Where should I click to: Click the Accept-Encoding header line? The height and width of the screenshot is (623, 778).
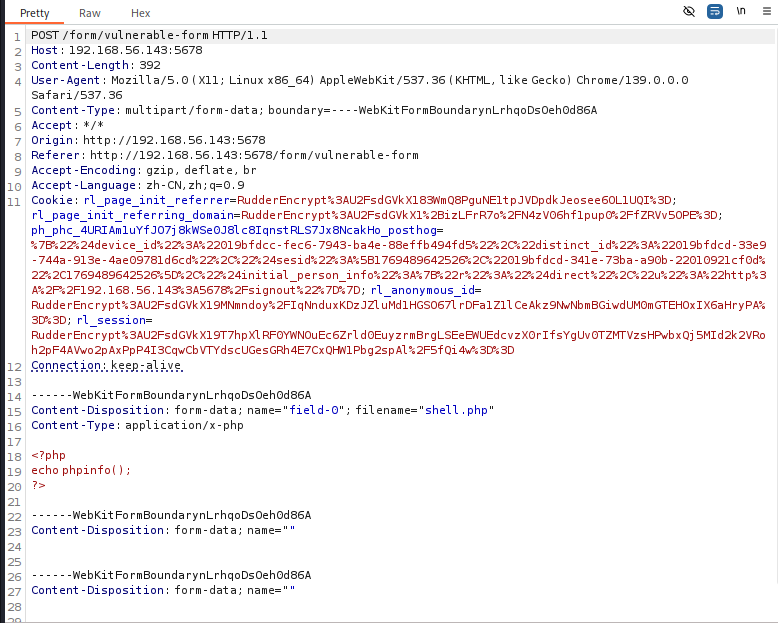tap(143, 170)
